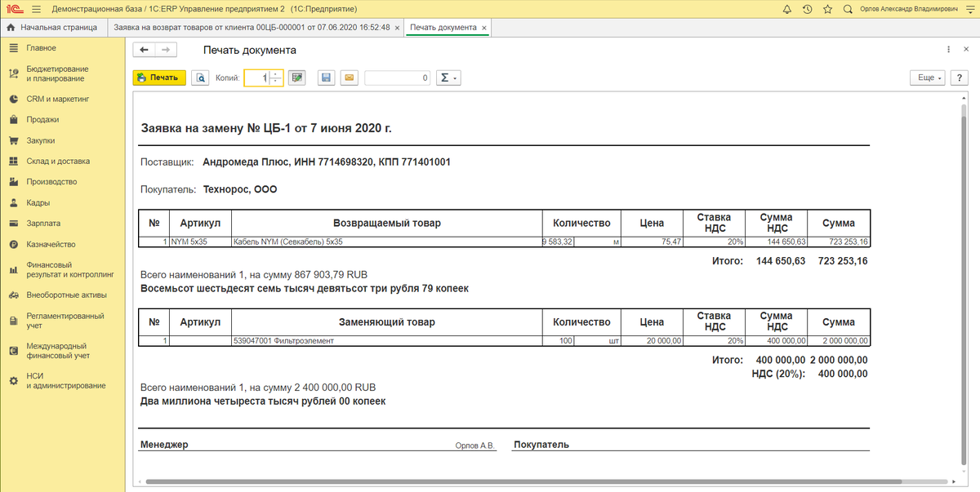Select cell 539047001 Фильтроэлемент

(x=387, y=341)
